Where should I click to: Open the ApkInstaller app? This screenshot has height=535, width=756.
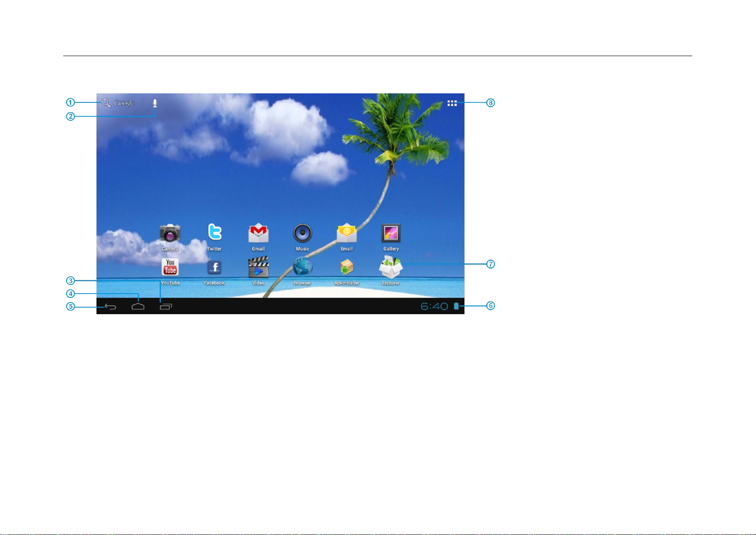click(x=346, y=268)
